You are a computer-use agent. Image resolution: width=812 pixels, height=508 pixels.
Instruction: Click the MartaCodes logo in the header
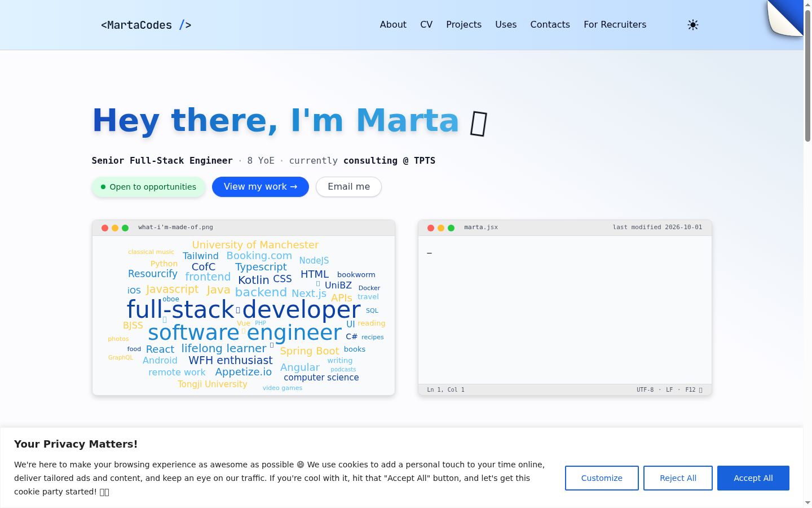pyautogui.click(x=146, y=25)
